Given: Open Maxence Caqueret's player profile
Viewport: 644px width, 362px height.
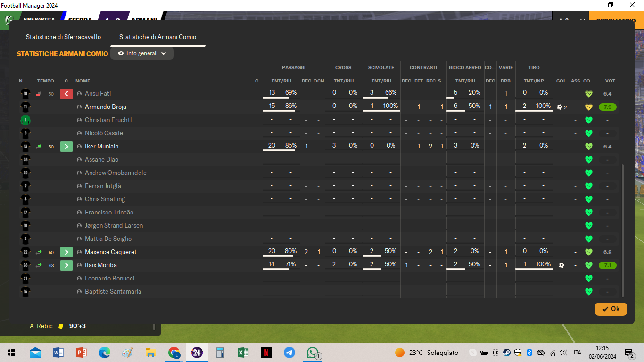Looking at the screenshot, I should [111, 252].
